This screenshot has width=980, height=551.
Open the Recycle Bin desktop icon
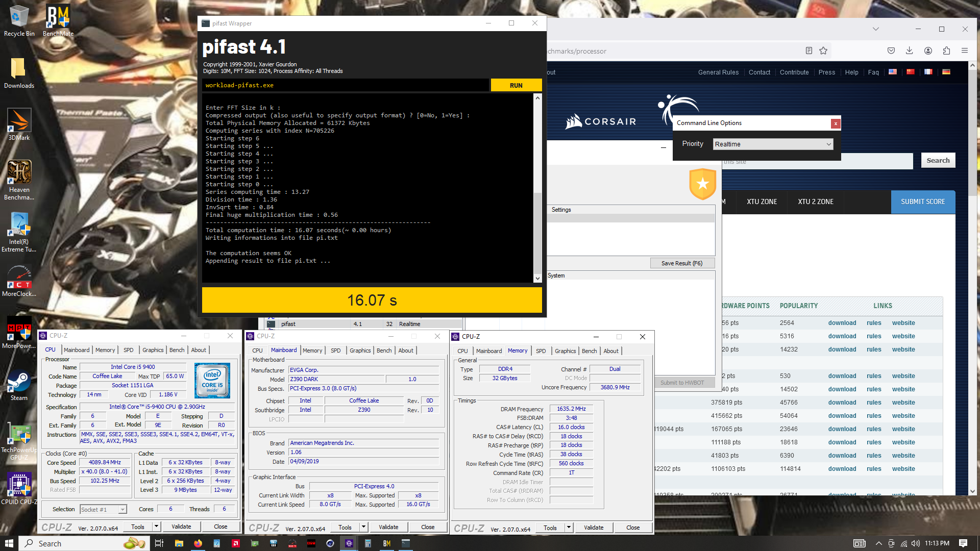19,21
